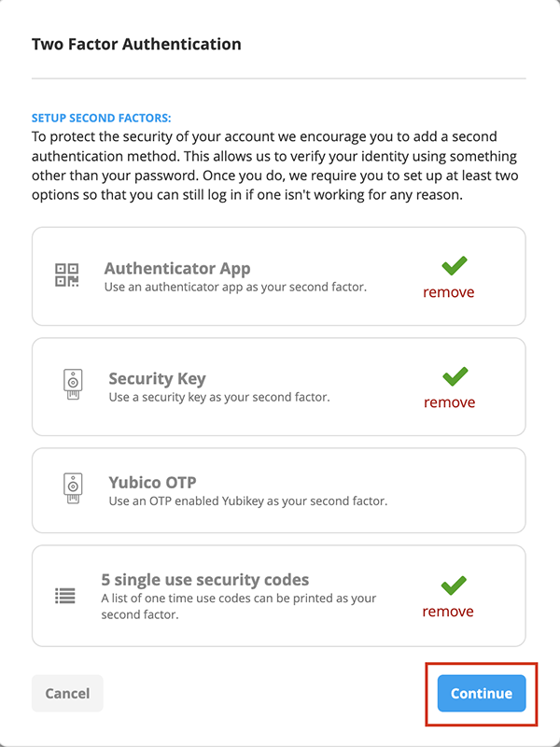
Task: Click the Security Key device icon
Action: point(72,387)
